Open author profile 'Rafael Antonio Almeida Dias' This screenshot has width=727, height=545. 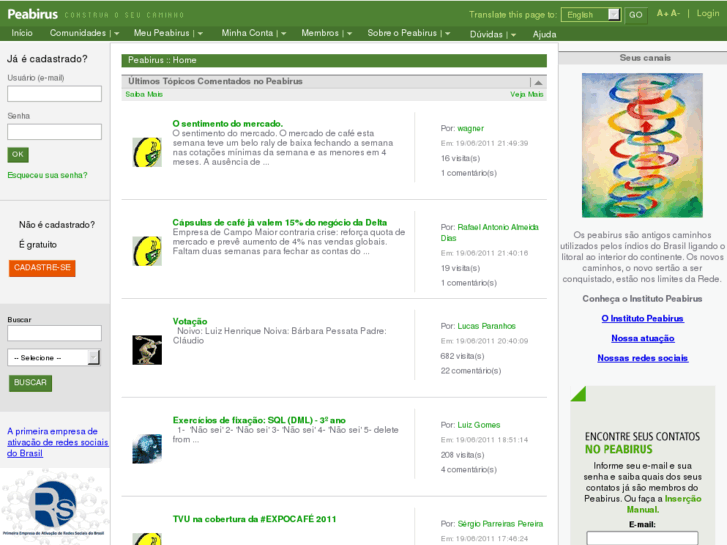490,232
